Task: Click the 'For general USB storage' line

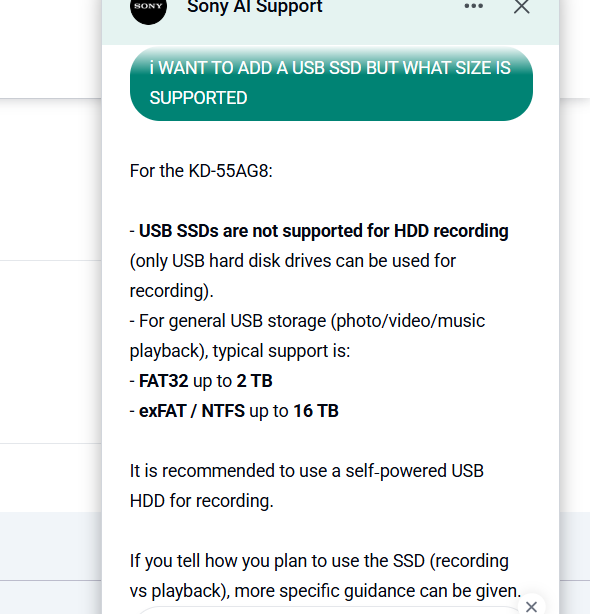Action: (307, 336)
